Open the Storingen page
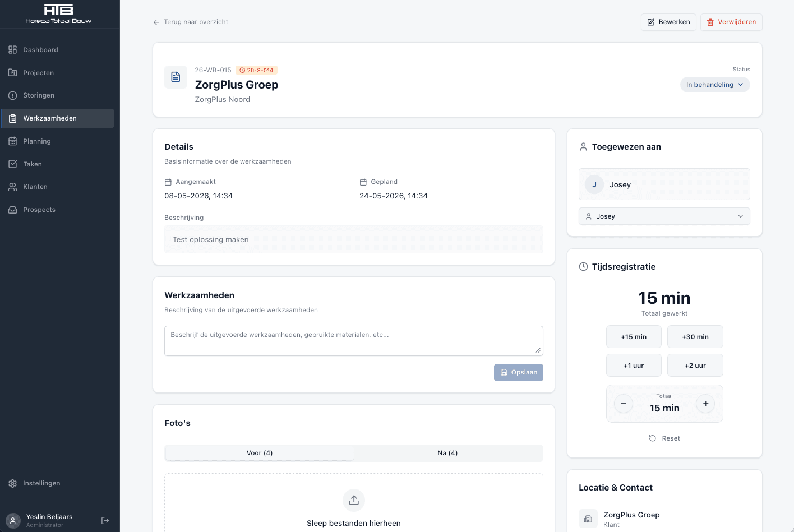The image size is (794, 532). pyautogui.click(x=58, y=95)
